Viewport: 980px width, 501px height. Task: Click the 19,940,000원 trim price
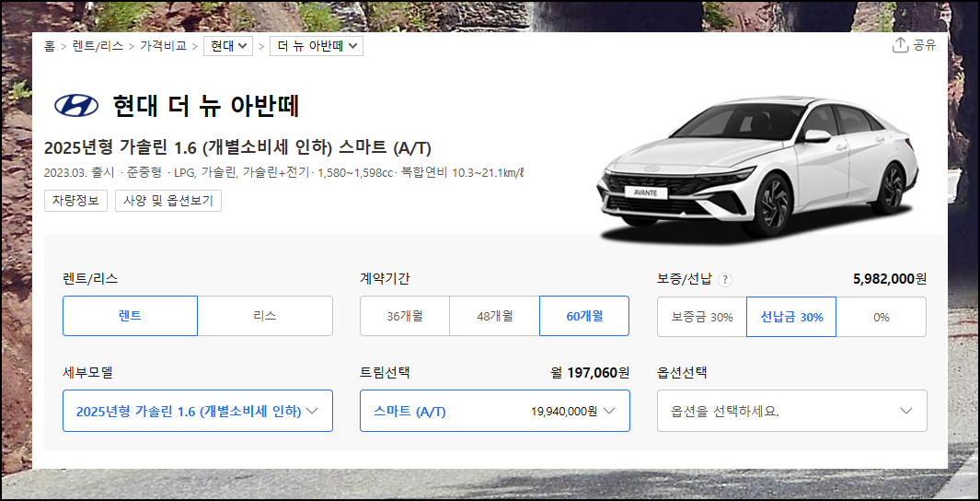(x=564, y=412)
